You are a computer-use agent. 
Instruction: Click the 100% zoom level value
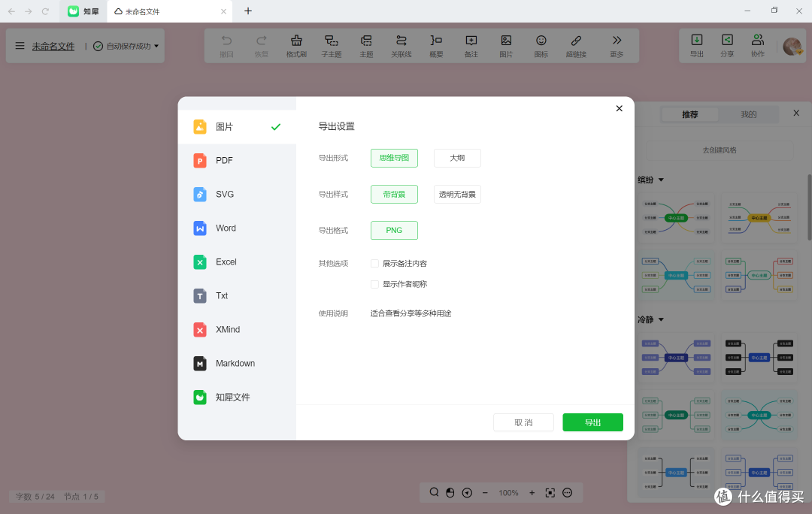point(508,493)
